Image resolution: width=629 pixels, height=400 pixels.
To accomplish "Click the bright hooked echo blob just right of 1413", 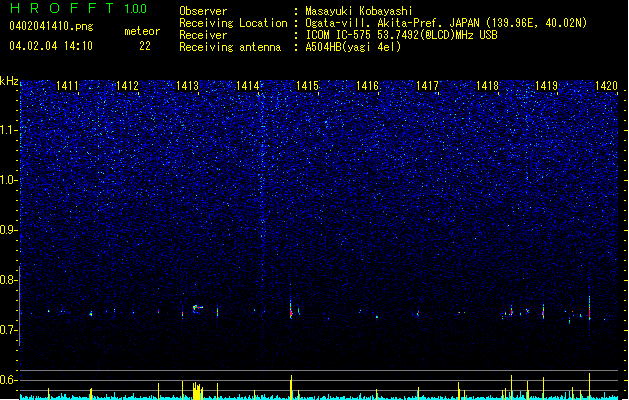I will [197, 308].
